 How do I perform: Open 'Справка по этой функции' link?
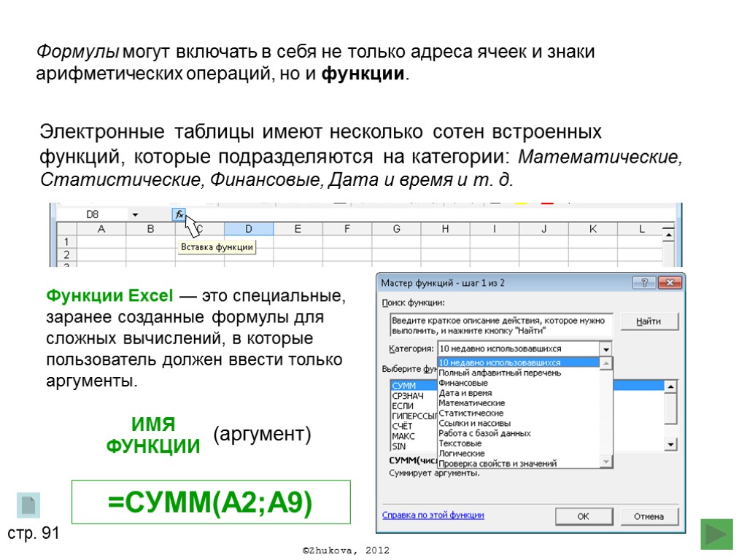pyautogui.click(x=433, y=516)
